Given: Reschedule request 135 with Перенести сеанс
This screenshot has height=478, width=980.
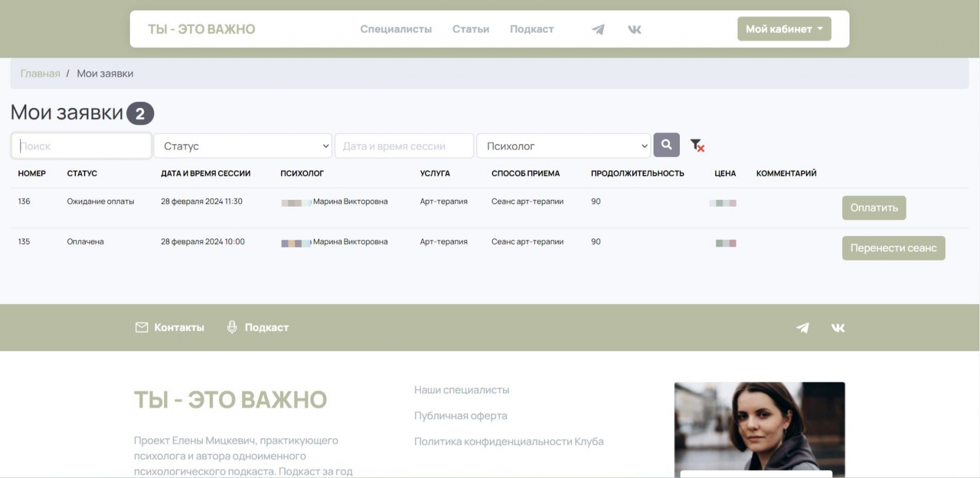Looking at the screenshot, I should (x=894, y=248).
